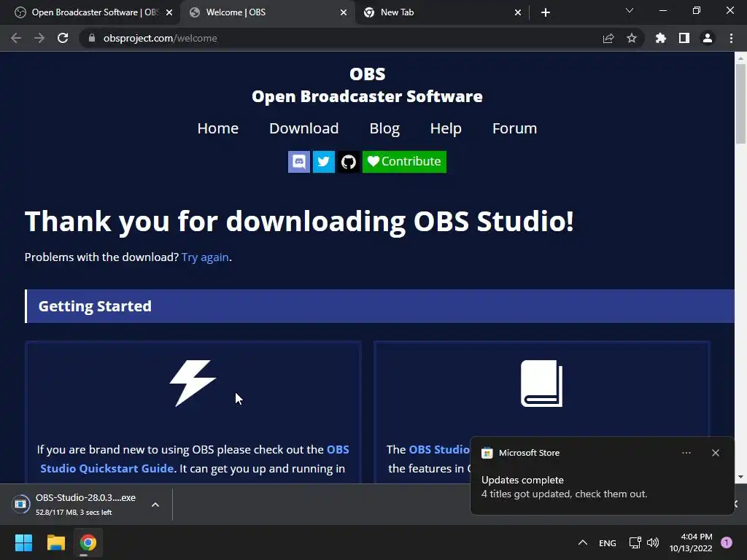Click the ENG language indicator
The height and width of the screenshot is (560, 747).
[608, 543]
